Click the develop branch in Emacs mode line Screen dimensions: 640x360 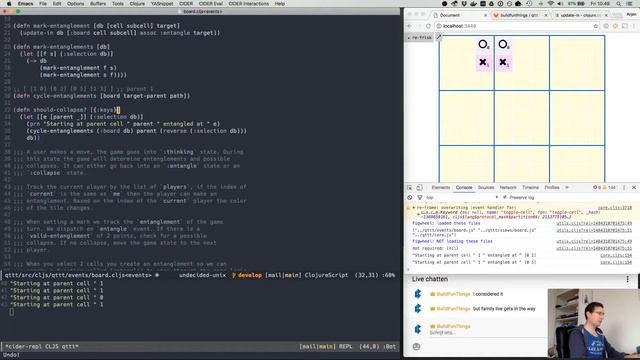(249, 276)
